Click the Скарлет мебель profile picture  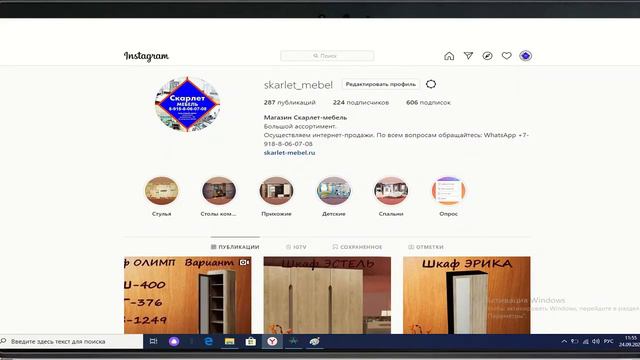(188, 104)
